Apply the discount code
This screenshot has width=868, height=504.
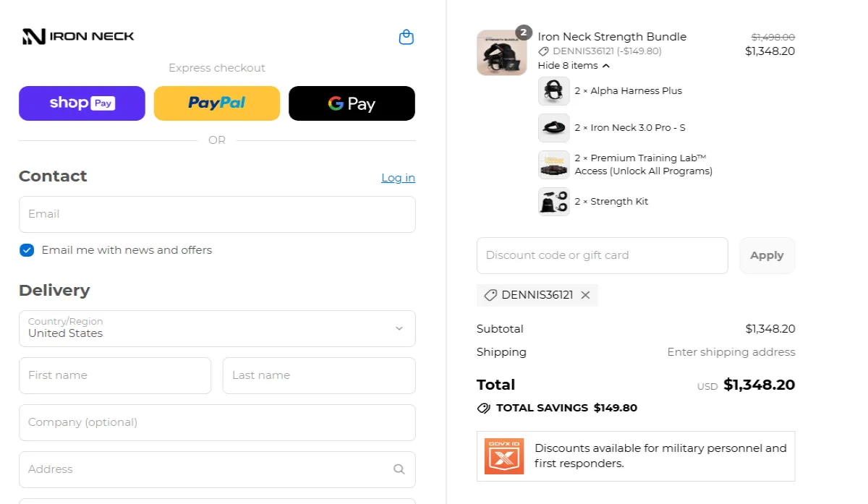point(767,255)
